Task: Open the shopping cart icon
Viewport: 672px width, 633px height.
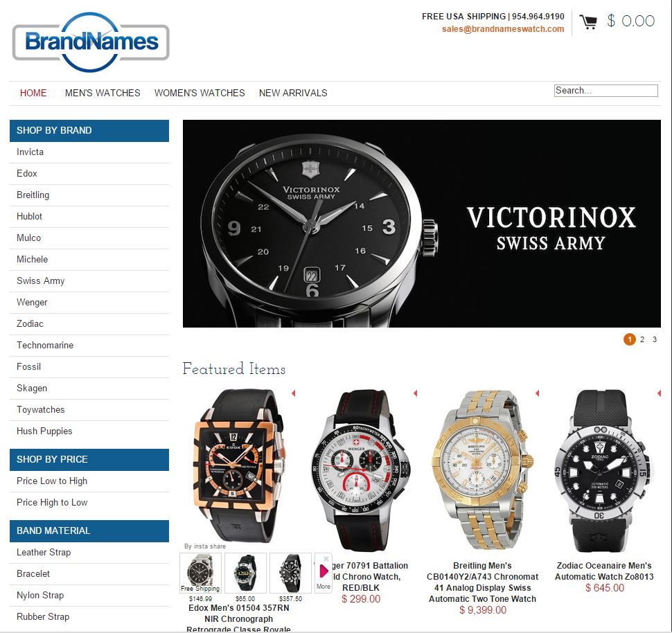Action: pos(588,22)
